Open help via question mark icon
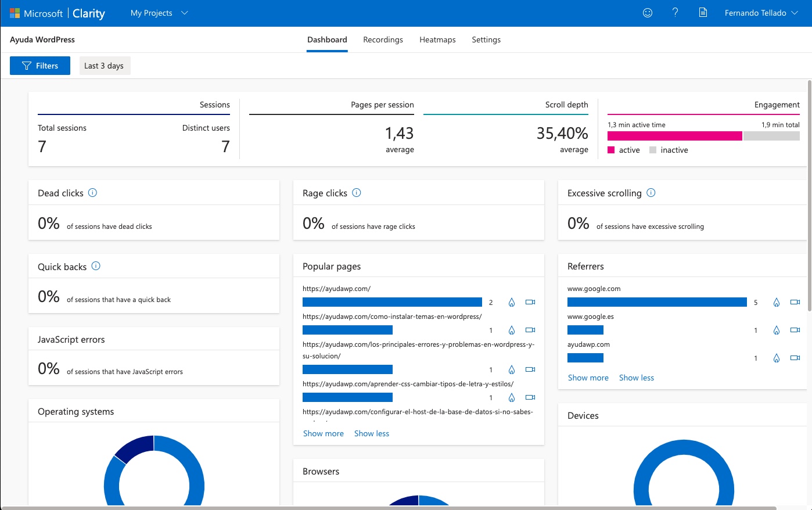 click(675, 13)
